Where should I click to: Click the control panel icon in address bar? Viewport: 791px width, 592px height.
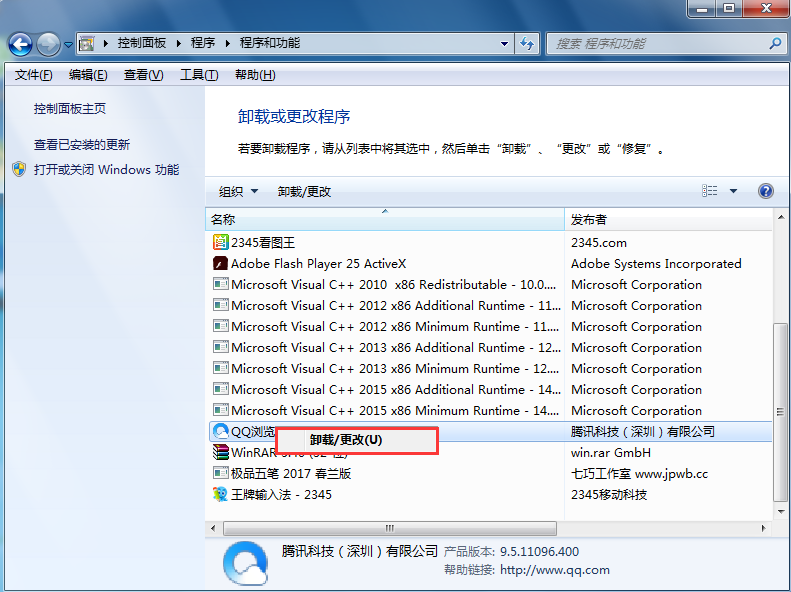[87, 43]
